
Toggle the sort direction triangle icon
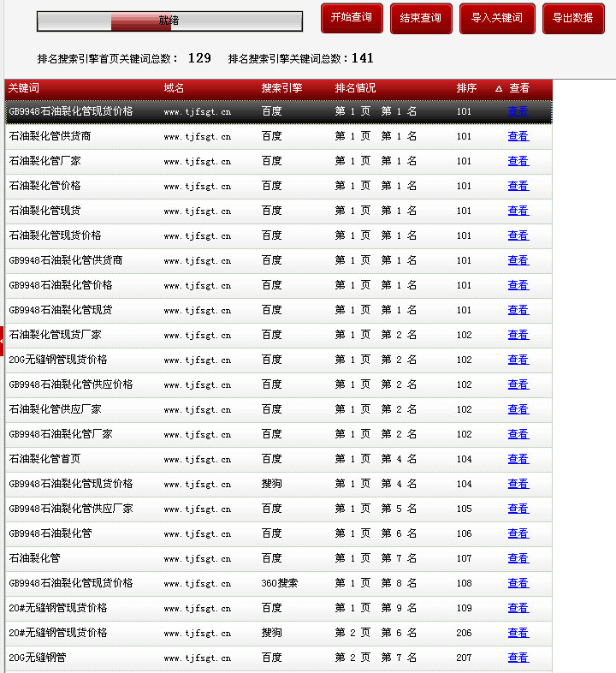tap(499, 88)
